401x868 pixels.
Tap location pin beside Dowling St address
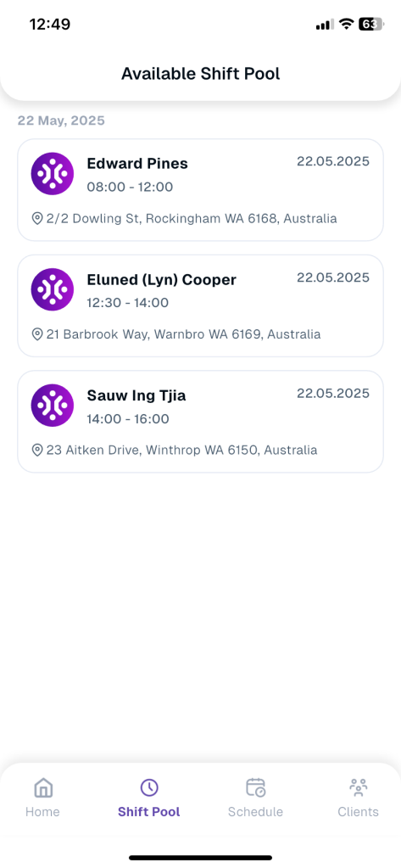[37, 219]
